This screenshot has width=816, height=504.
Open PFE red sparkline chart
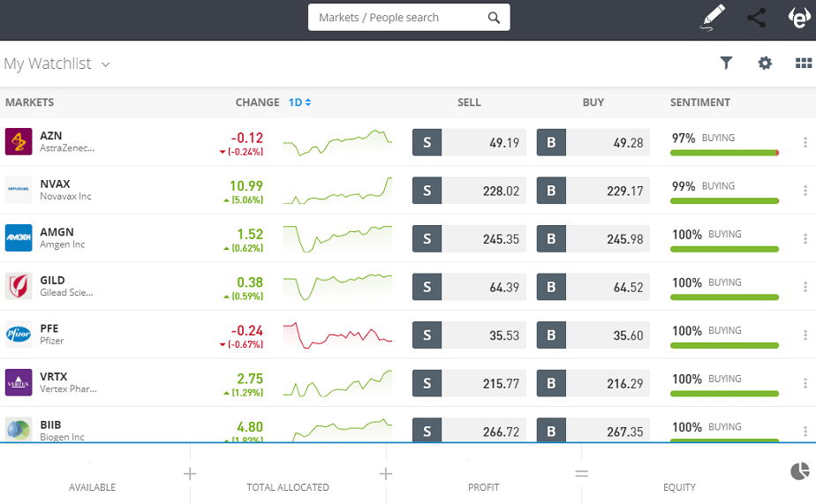pyautogui.click(x=337, y=335)
